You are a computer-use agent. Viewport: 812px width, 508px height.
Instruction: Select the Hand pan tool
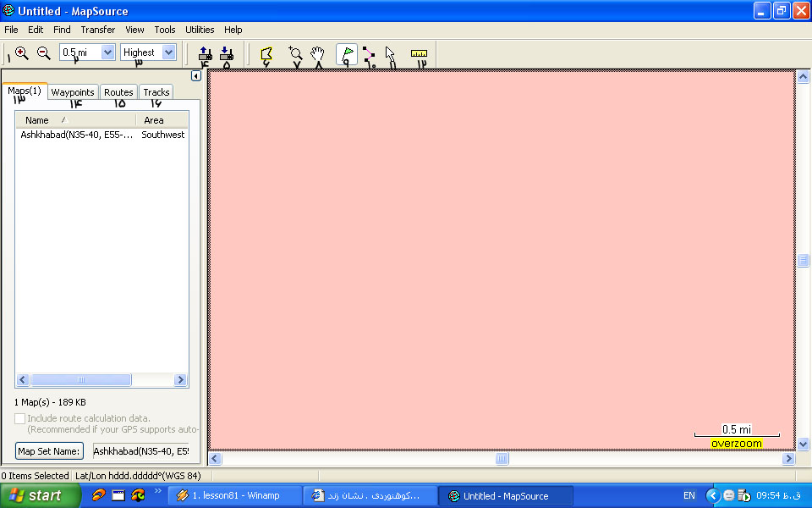coord(318,53)
